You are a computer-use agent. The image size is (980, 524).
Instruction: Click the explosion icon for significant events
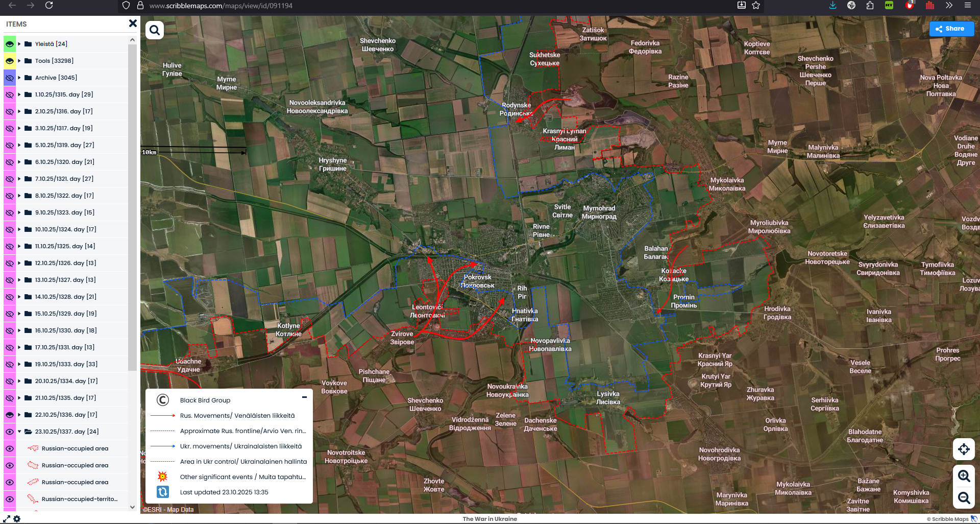162,477
